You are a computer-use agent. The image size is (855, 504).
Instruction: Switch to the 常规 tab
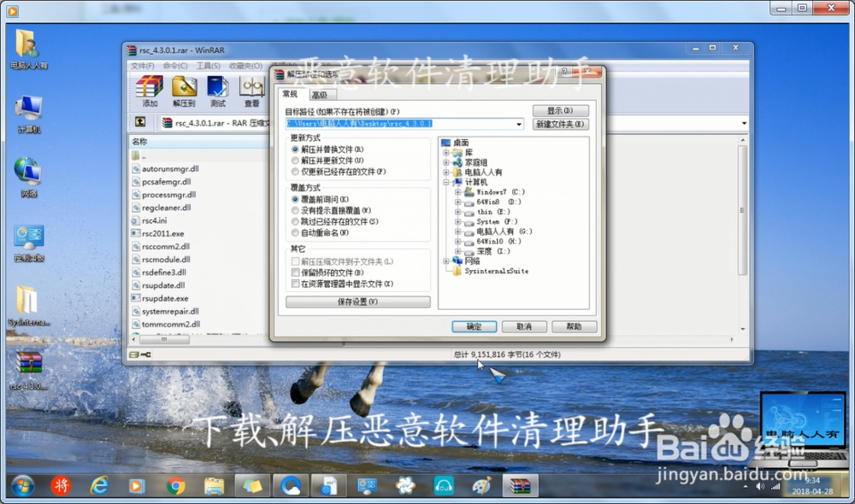pos(291,94)
